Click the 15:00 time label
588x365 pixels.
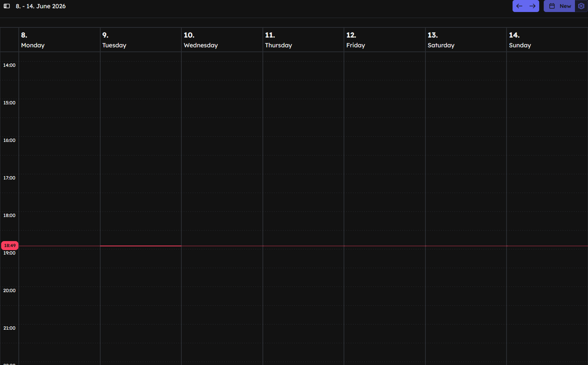pyautogui.click(x=9, y=103)
